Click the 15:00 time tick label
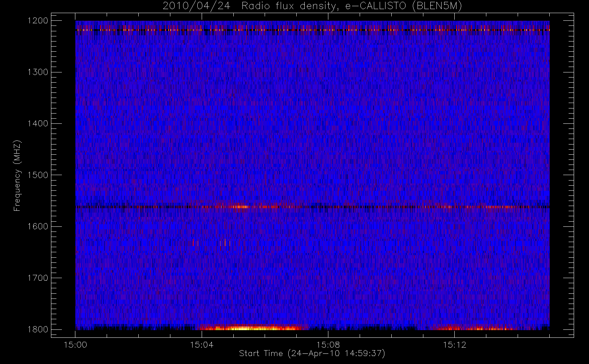 [x=75, y=345]
